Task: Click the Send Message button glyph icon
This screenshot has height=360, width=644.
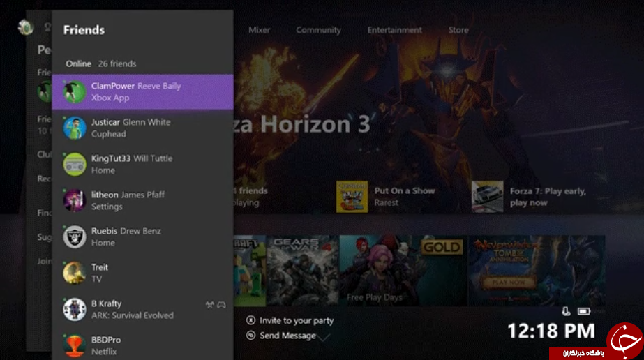Action: [251, 336]
